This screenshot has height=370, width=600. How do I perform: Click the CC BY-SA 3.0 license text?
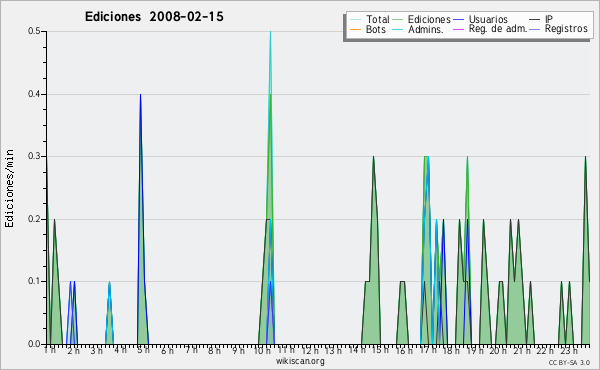(x=569, y=362)
